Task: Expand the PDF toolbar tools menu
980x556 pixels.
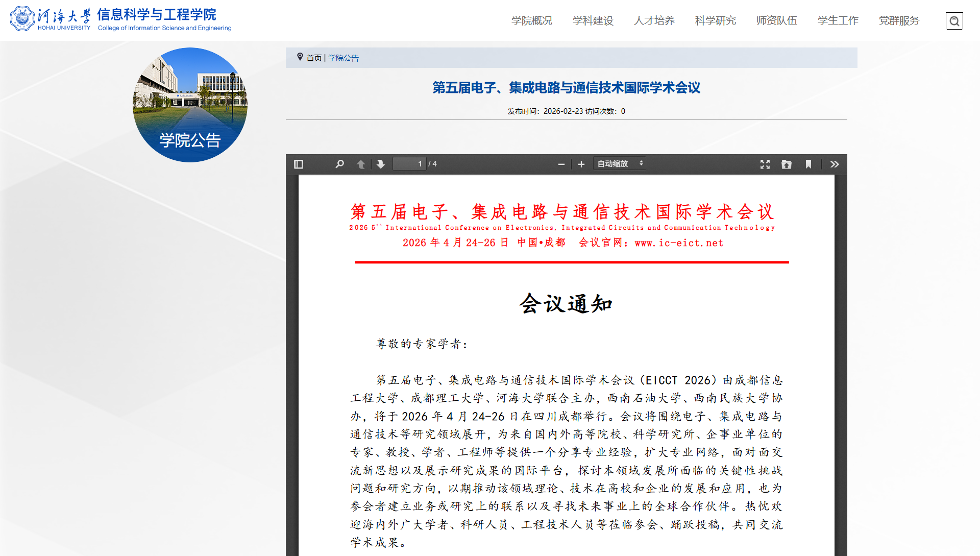Action: point(835,164)
